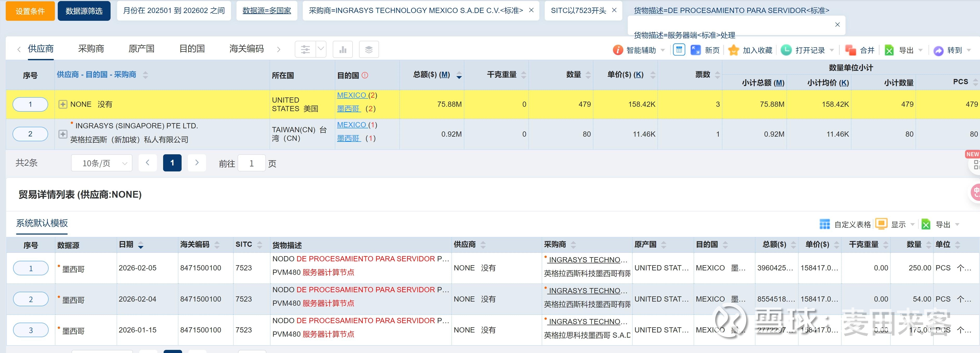Open the 10条/页 page size dropdown
Screen dimensions: 980x353
pos(101,163)
